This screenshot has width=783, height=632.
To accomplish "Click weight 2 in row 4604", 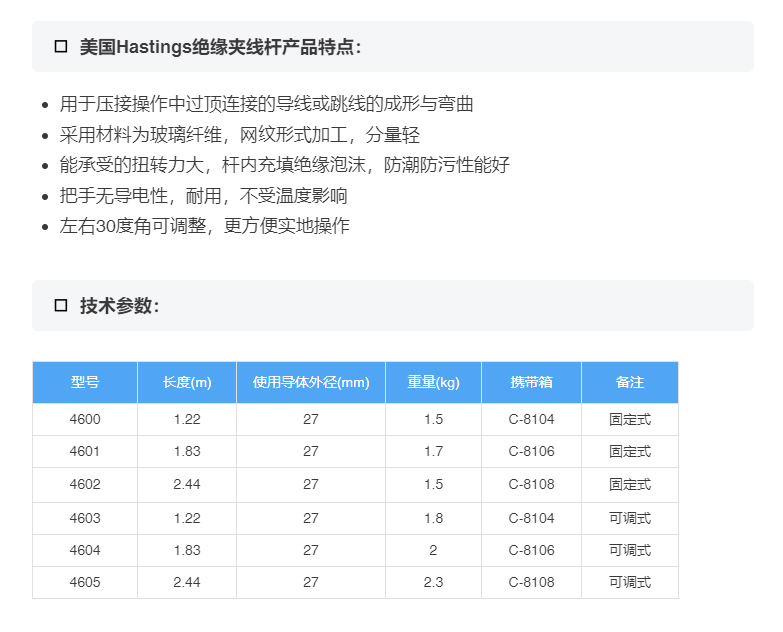I will click(433, 550).
